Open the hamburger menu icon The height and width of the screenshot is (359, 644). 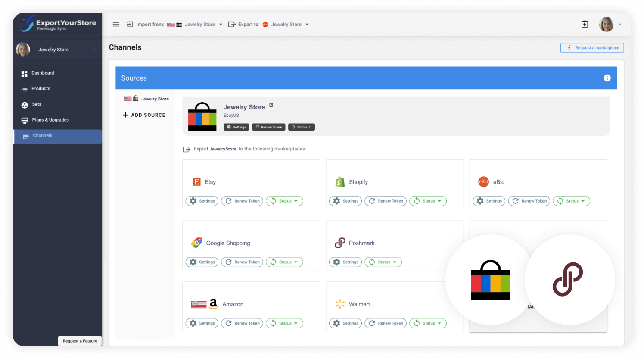click(116, 25)
